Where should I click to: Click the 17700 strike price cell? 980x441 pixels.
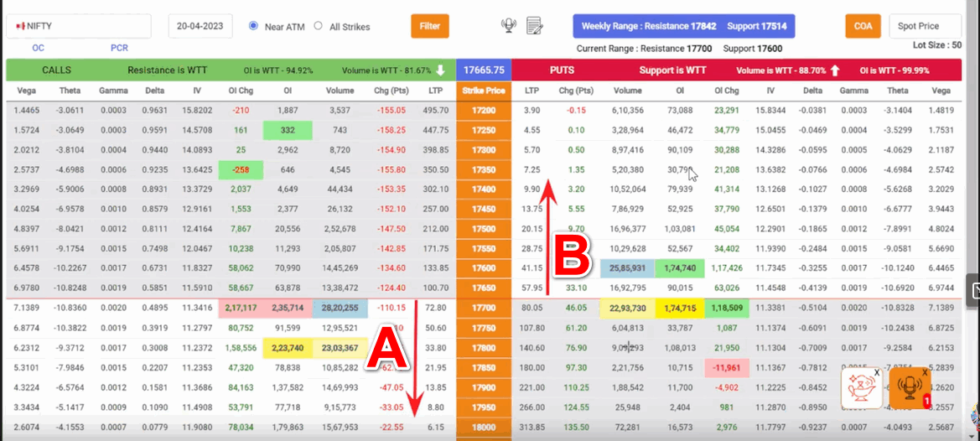[483, 308]
